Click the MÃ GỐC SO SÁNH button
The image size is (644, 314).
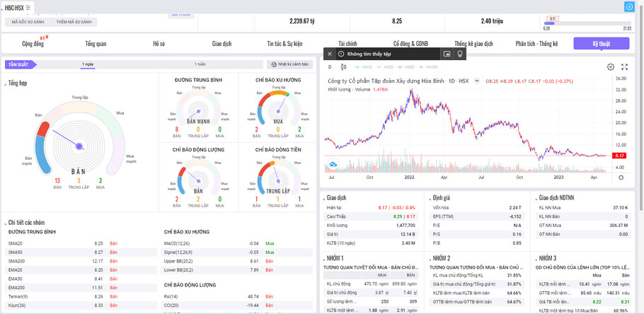click(28, 22)
